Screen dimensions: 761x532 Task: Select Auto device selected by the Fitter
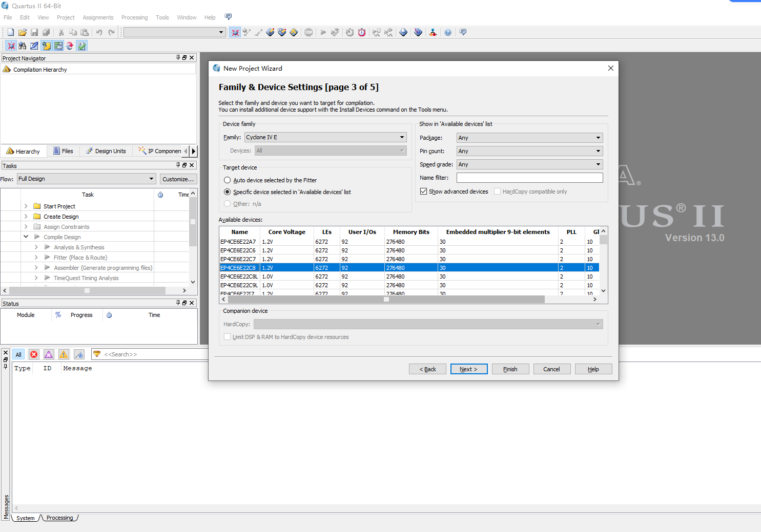(x=228, y=180)
